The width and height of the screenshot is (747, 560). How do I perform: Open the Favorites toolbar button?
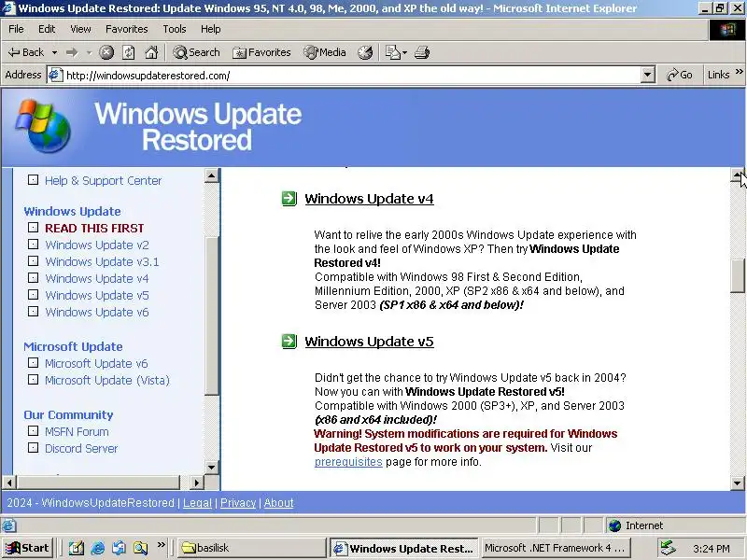pyautogui.click(x=261, y=52)
